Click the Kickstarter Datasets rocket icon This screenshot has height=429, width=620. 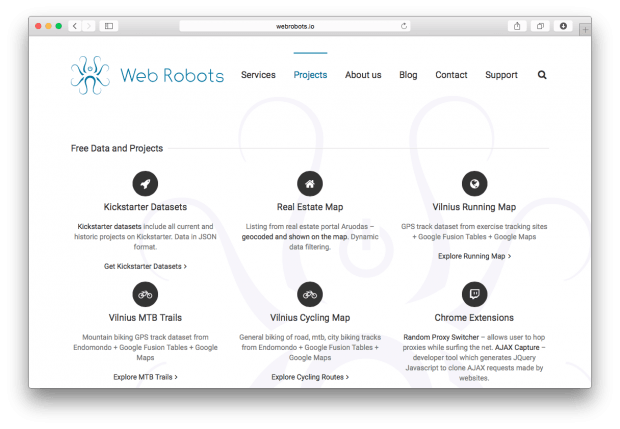pyautogui.click(x=145, y=184)
